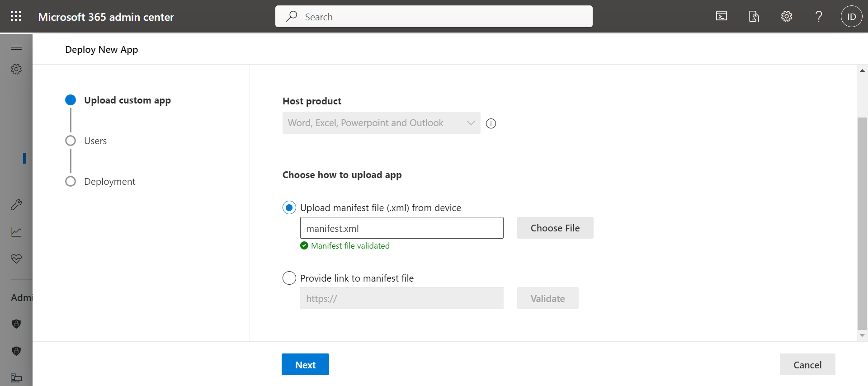Click Next to continue deployment
The width and height of the screenshot is (868, 386).
click(305, 365)
